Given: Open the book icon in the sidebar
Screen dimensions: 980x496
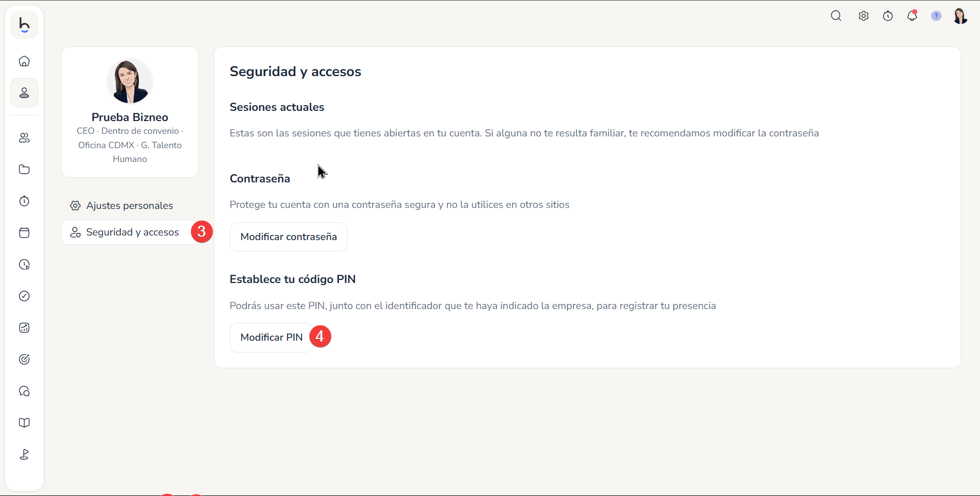Looking at the screenshot, I should pyautogui.click(x=24, y=423).
